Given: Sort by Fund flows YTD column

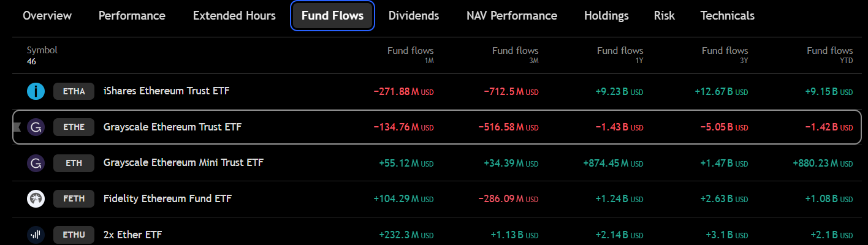Looking at the screenshot, I should (829, 51).
